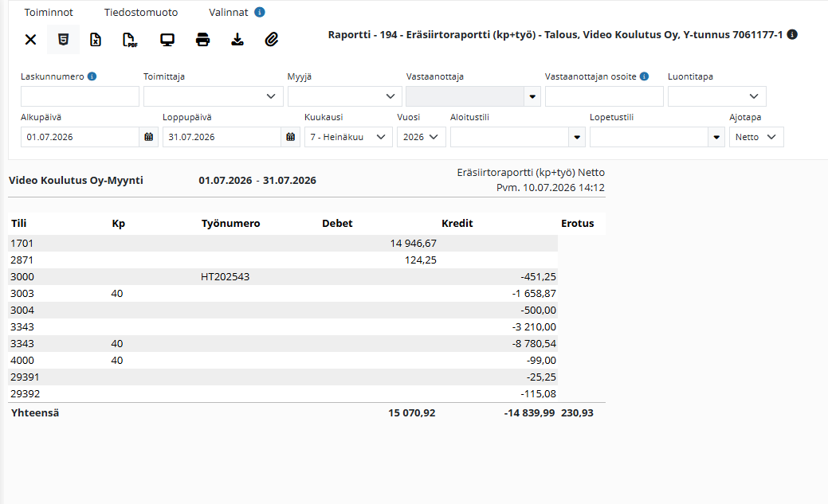This screenshot has height=504, width=828.
Task: Choose the PDF file format icon
Action: [x=130, y=40]
